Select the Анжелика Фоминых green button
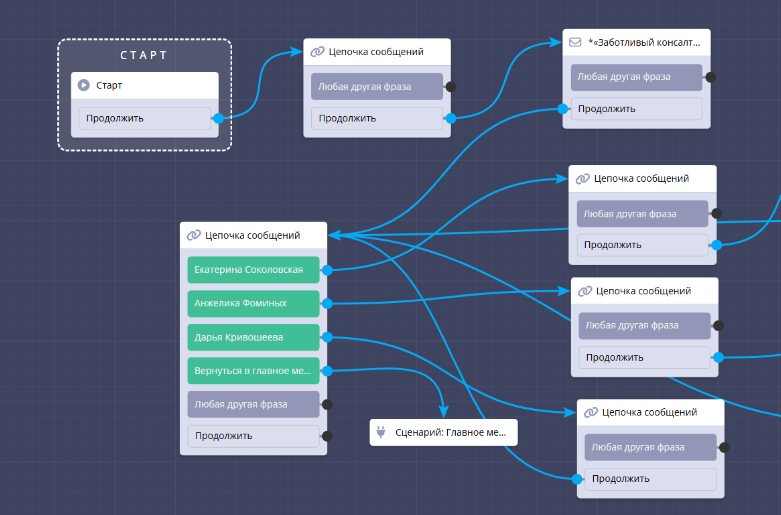This screenshot has height=515, width=781. tap(253, 303)
